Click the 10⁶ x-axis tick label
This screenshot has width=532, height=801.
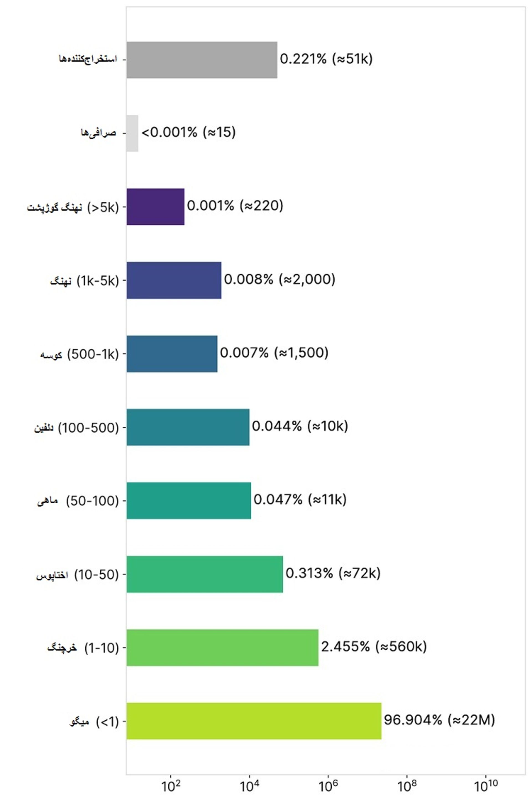(x=328, y=786)
